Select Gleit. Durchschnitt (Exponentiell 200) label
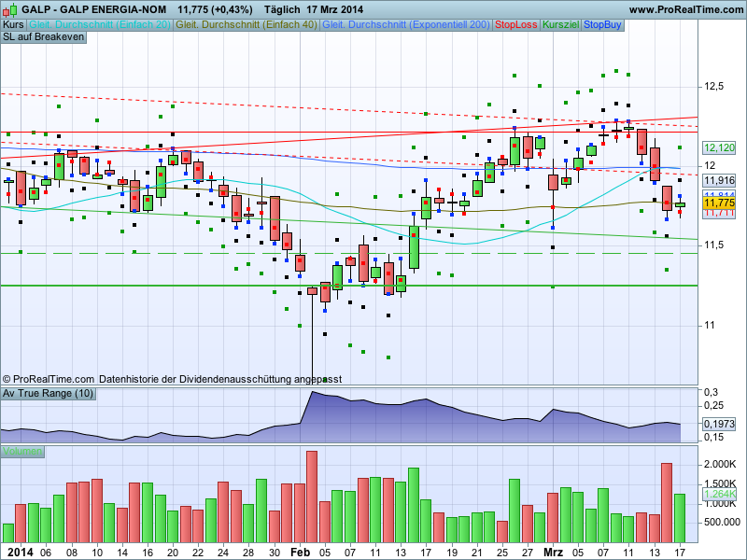 406,25
